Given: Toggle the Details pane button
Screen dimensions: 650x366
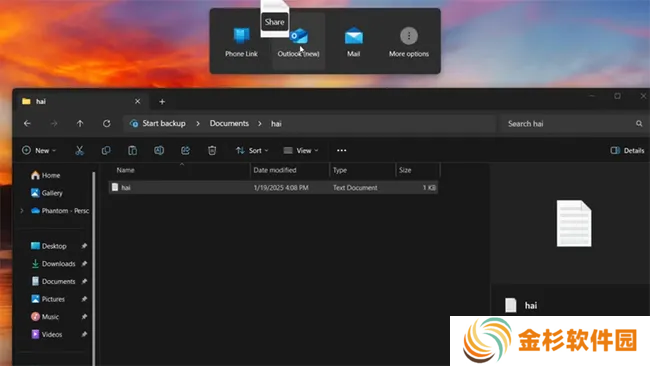Looking at the screenshot, I should [x=627, y=150].
